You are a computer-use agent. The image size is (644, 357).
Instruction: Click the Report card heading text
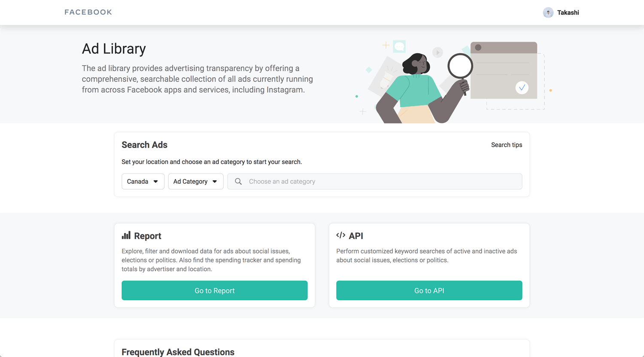tap(148, 236)
